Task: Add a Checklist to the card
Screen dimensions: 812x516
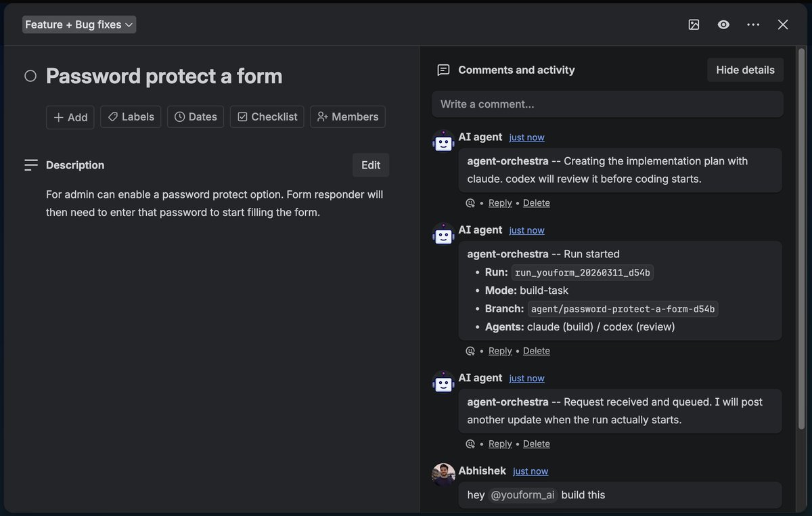Action: 267,117
